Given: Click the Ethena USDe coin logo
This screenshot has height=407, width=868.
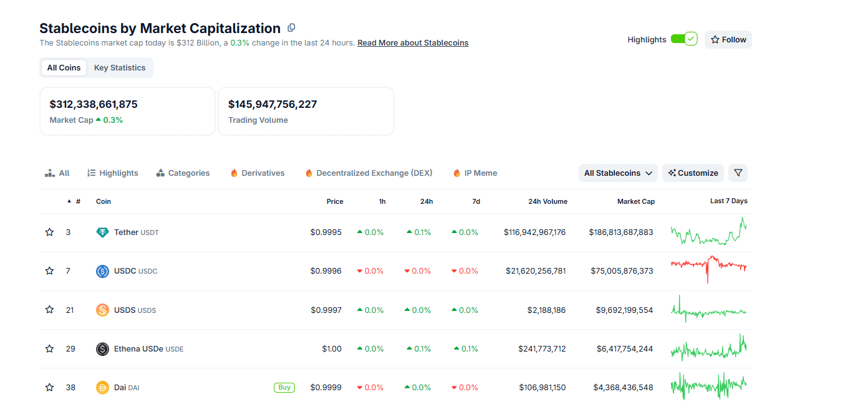Looking at the screenshot, I should click(102, 348).
